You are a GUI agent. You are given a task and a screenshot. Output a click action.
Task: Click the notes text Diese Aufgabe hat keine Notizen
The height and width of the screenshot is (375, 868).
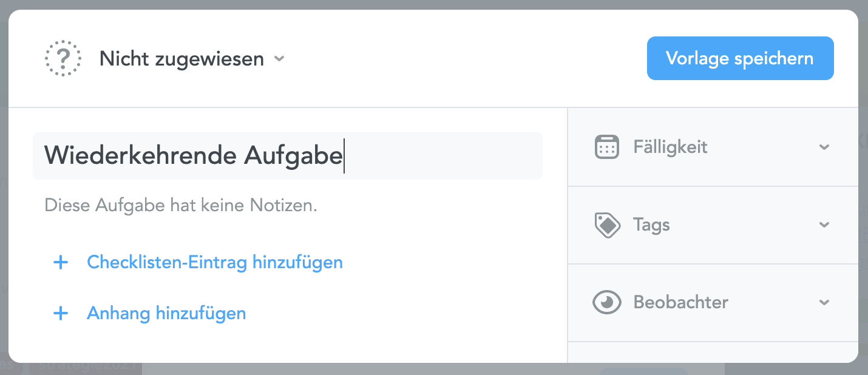click(x=181, y=205)
